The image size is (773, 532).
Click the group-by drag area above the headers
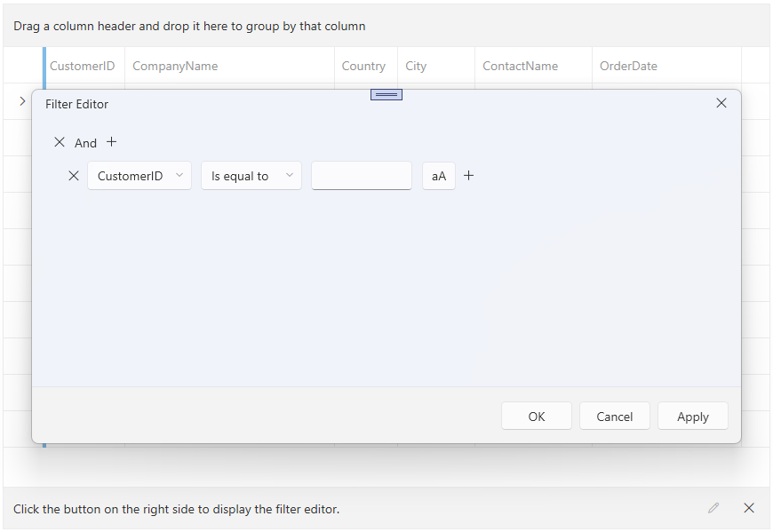[187, 26]
